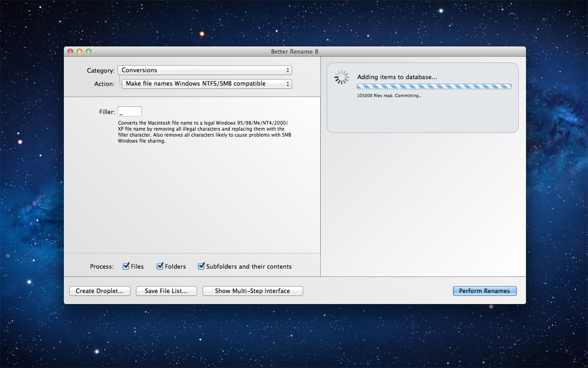Click the 'Filler:' label
The width and height of the screenshot is (588, 368).
tap(107, 112)
